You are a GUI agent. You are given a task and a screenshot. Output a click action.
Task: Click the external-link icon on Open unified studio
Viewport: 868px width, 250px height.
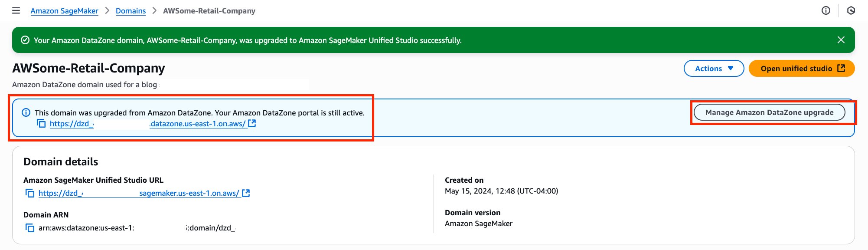pyautogui.click(x=841, y=68)
